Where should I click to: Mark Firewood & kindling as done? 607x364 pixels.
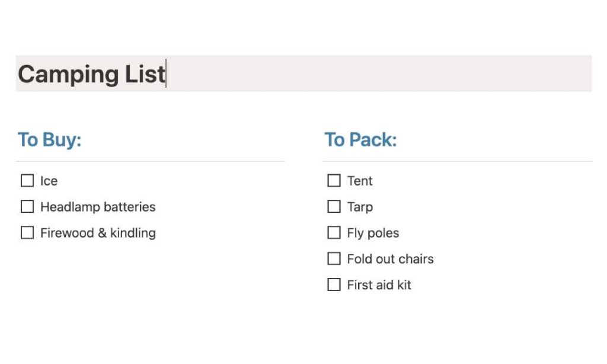click(x=27, y=233)
